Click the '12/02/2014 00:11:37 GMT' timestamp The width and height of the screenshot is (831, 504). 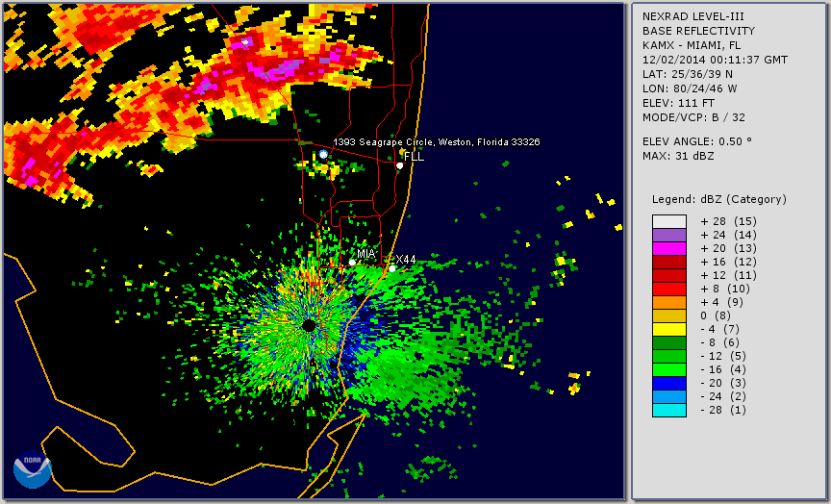click(715, 60)
